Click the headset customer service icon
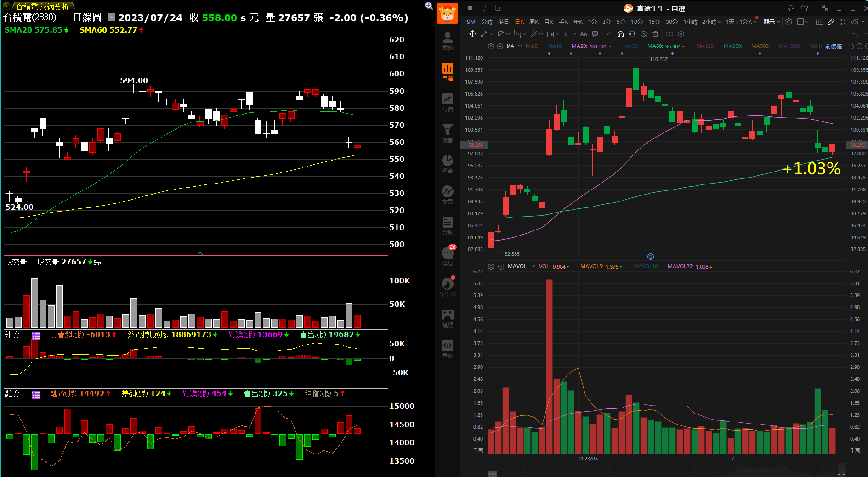 [790, 8]
